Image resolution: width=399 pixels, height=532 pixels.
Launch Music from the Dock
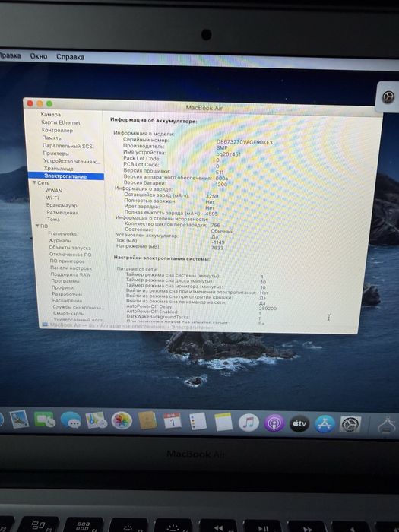(x=249, y=423)
